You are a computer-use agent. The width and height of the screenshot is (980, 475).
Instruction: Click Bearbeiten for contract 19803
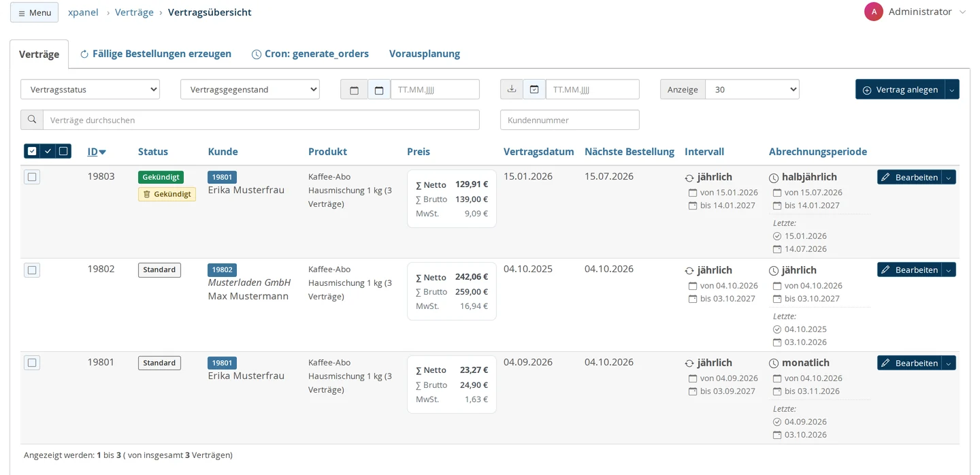click(x=909, y=177)
